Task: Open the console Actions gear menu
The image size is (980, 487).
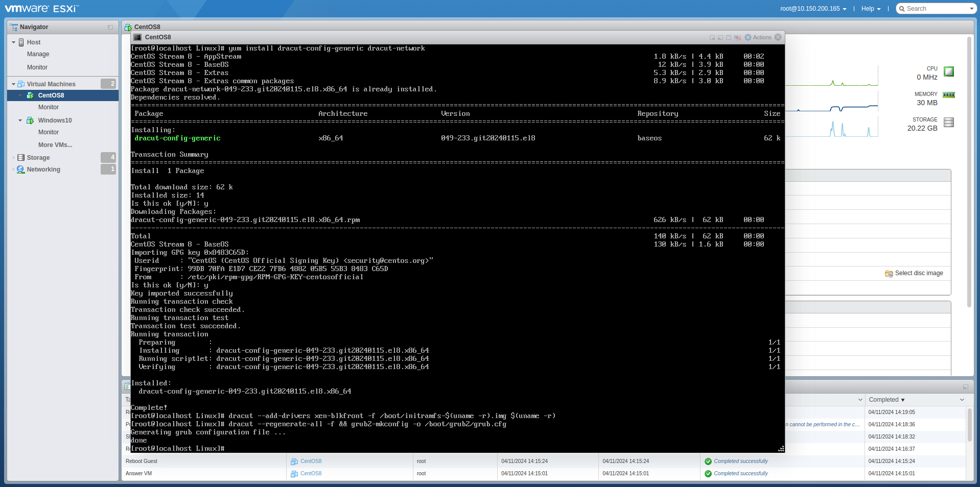Action: pyautogui.click(x=758, y=37)
